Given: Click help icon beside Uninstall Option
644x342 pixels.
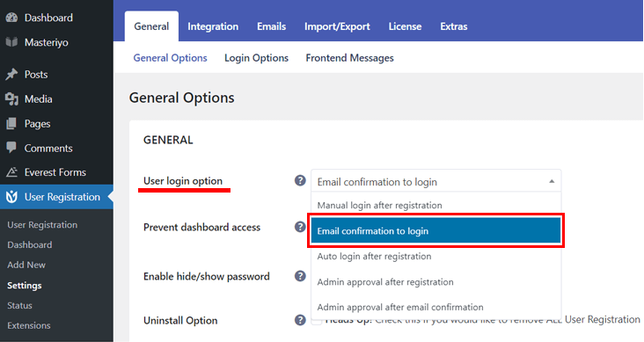Looking at the screenshot, I should [x=300, y=320].
